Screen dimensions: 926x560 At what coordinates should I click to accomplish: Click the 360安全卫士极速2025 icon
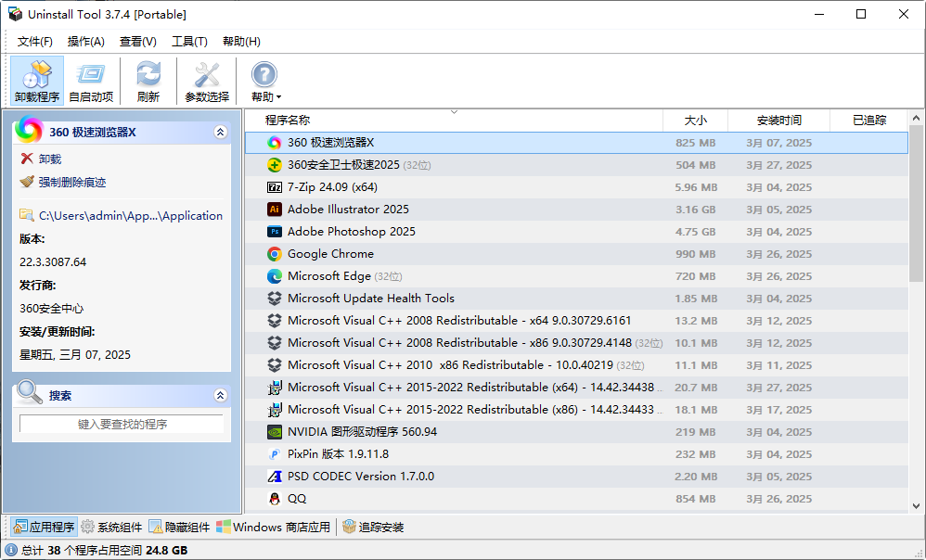(x=274, y=165)
